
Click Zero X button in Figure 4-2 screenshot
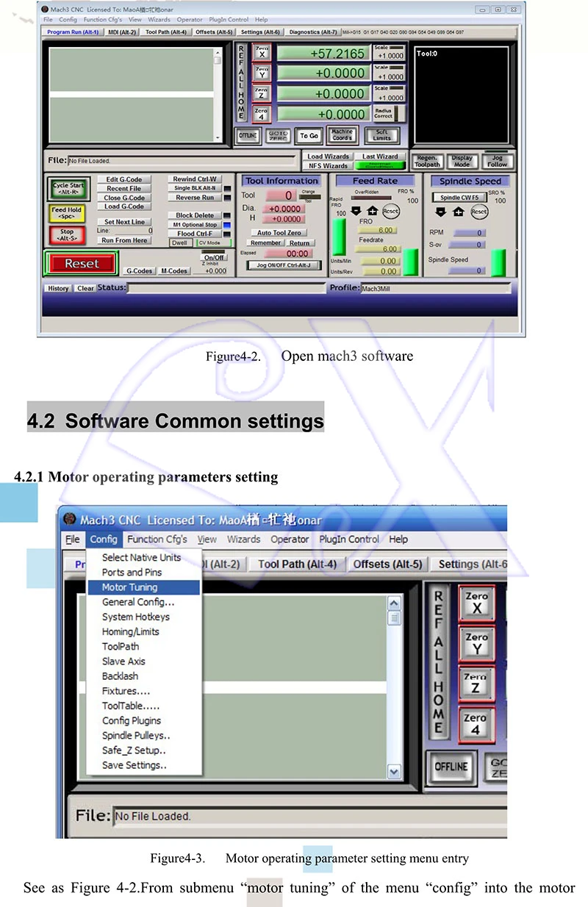coord(262,52)
